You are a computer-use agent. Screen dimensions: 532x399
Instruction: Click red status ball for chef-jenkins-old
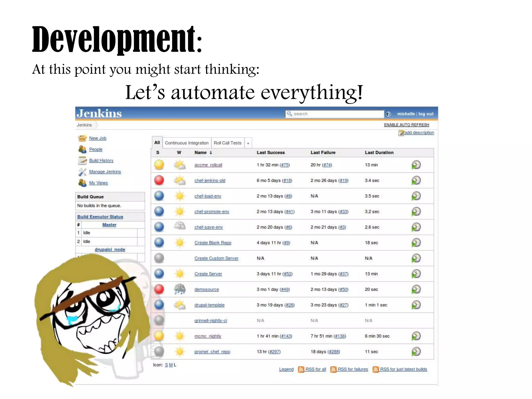(159, 180)
